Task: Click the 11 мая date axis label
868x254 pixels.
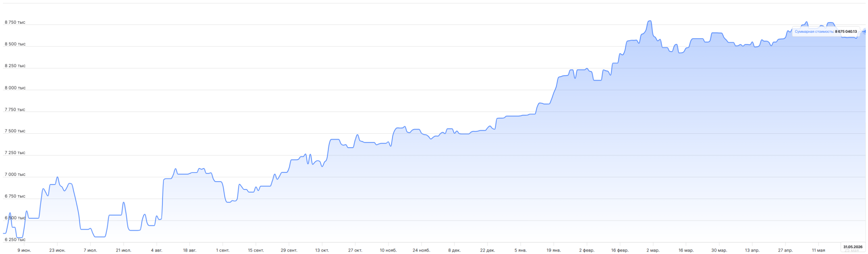Action: pyautogui.click(x=818, y=250)
